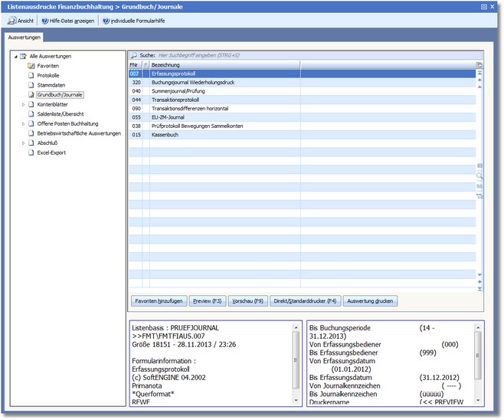Expand the Offene Posten Buchhaltung node

pyautogui.click(x=23, y=123)
